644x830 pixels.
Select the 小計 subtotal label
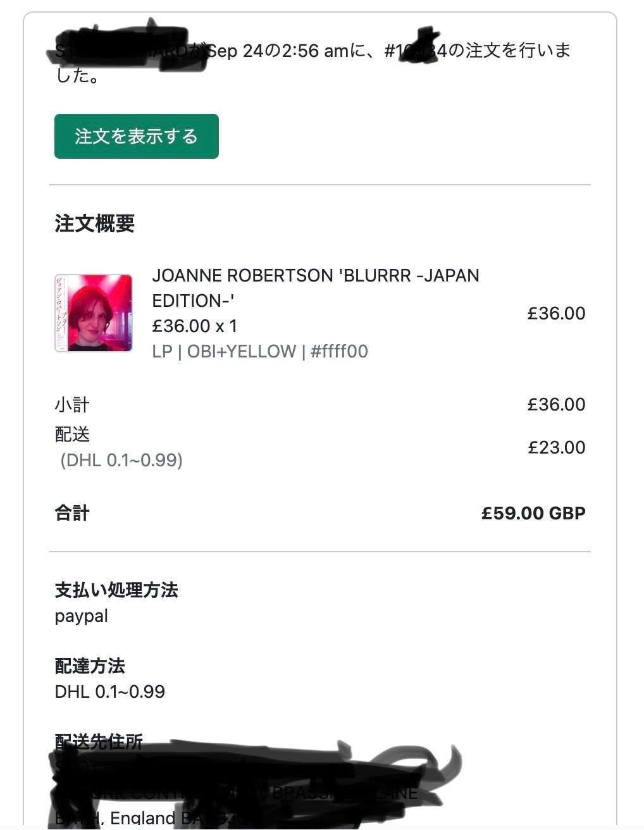[x=72, y=404]
